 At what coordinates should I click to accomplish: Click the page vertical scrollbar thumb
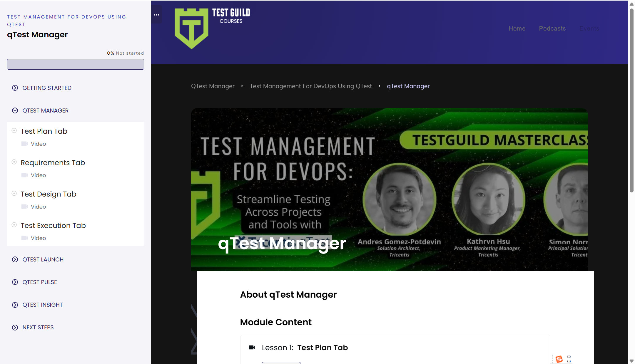(631, 100)
